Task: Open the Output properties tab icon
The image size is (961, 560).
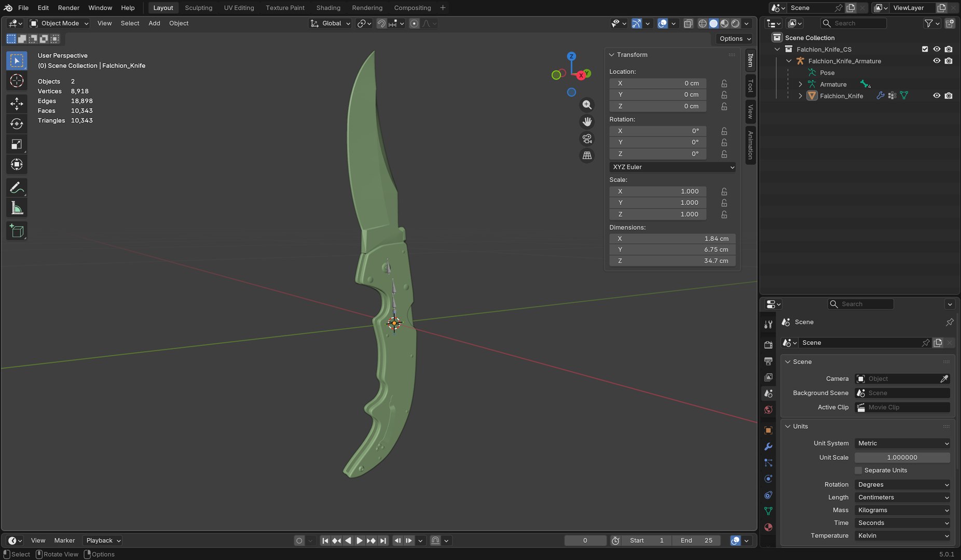Action: 768,361
